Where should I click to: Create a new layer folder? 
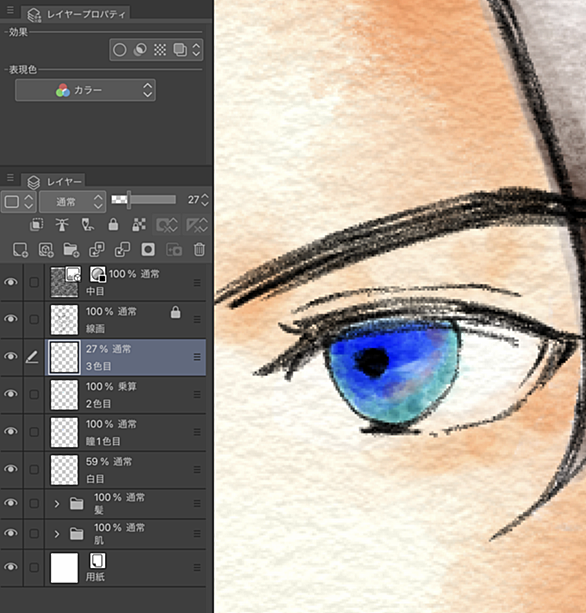[x=71, y=249]
